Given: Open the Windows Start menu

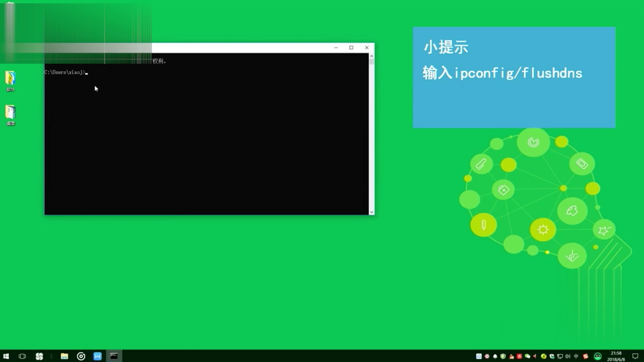Looking at the screenshot, I should point(6,356).
